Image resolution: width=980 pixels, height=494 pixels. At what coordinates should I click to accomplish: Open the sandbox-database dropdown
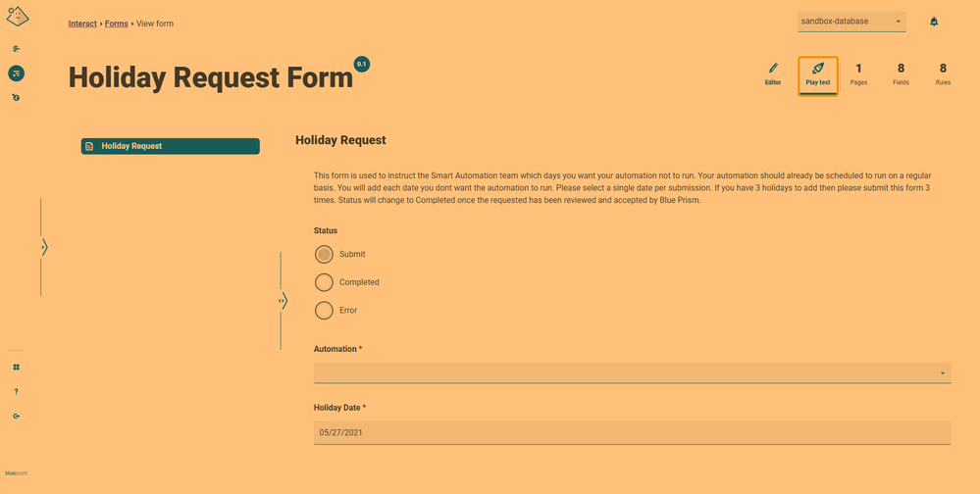click(x=851, y=22)
